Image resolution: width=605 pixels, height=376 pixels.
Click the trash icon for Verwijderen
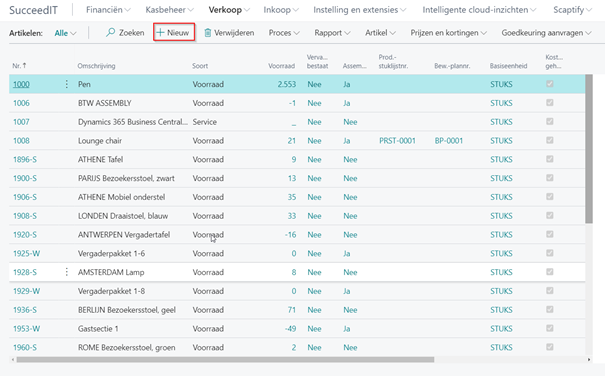click(x=208, y=33)
